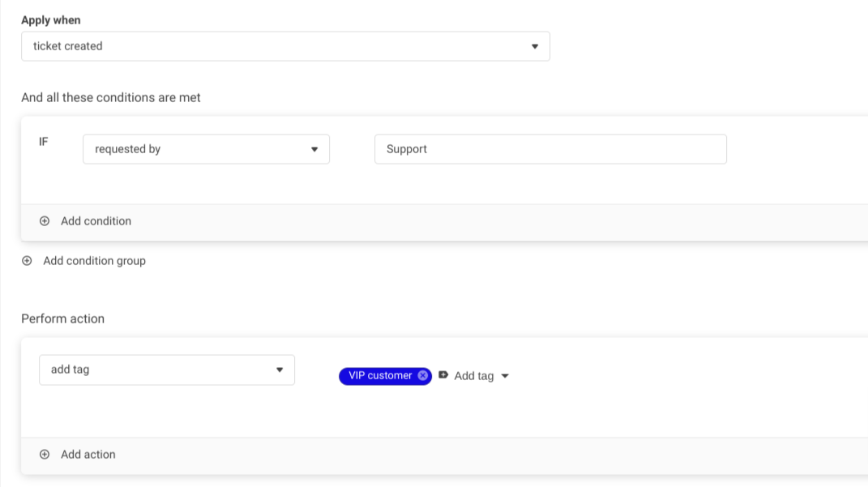The width and height of the screenshot is (868, 487).
Task: Select the blue VIP customer tag chip
Action: [379, 376]
